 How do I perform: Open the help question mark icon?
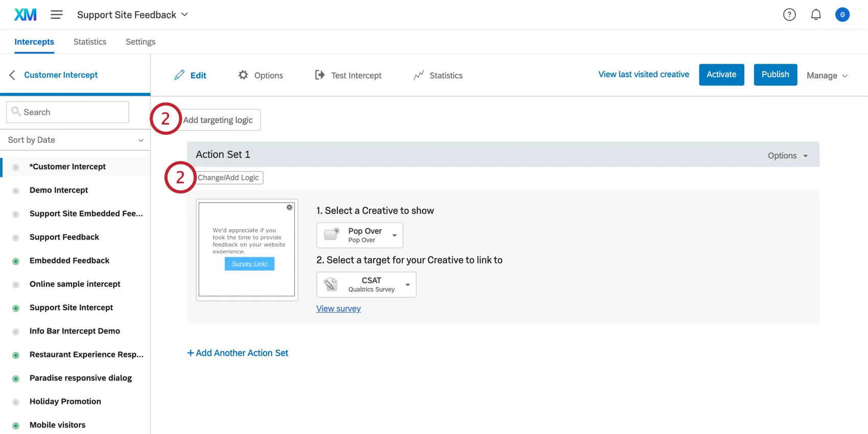[x=789, y=14]
